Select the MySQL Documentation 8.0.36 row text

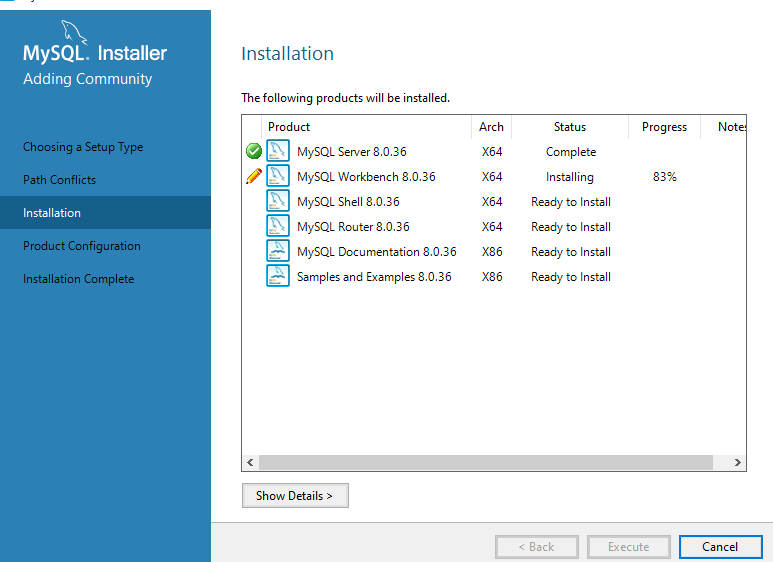377,252
